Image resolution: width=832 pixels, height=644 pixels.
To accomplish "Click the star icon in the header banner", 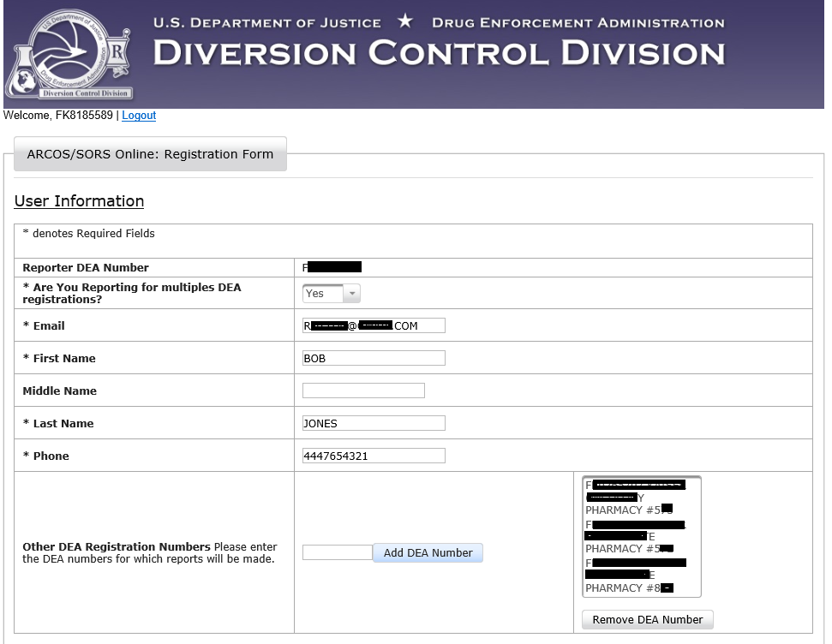I will click(x=405, y=21).
